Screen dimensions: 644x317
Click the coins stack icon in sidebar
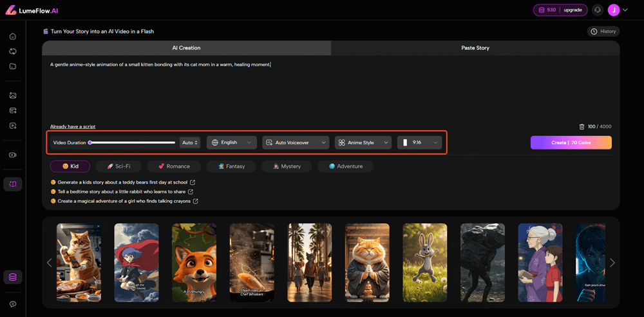pos(13,277)
